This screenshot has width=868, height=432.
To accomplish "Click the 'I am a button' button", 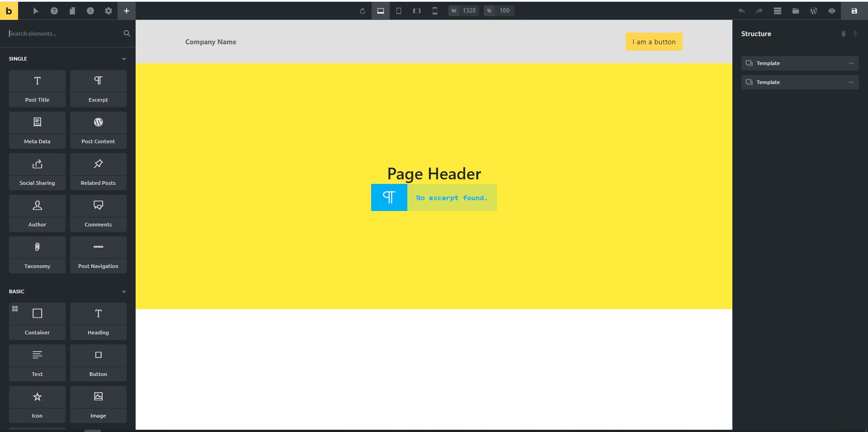I will 654,42.
